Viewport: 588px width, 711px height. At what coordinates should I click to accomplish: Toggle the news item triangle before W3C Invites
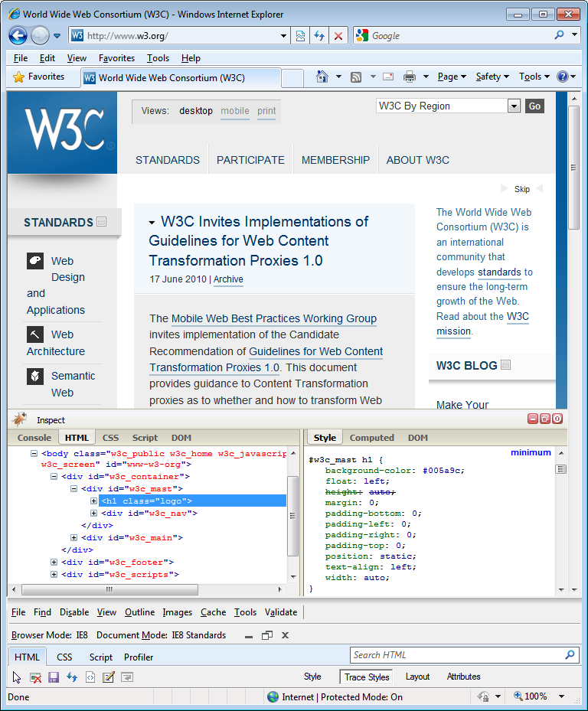[x=152, y=222]
